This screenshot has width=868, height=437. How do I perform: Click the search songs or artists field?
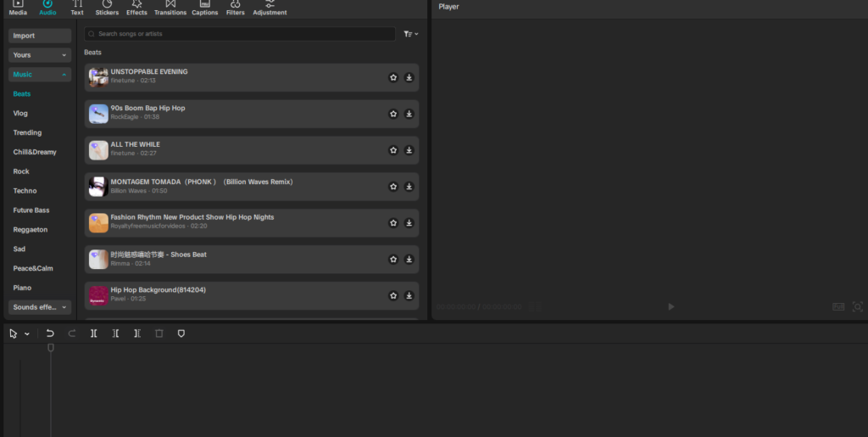point(240,34)
